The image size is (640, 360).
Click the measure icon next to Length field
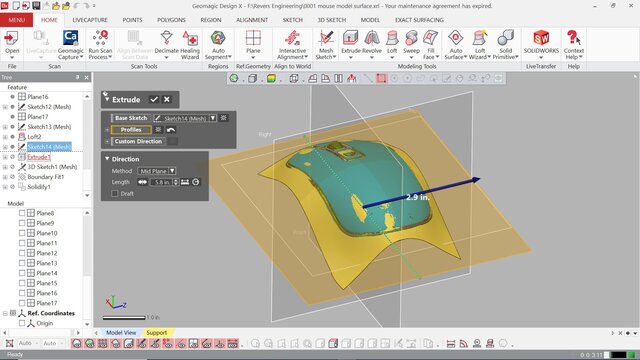click(x=185, y=182)
